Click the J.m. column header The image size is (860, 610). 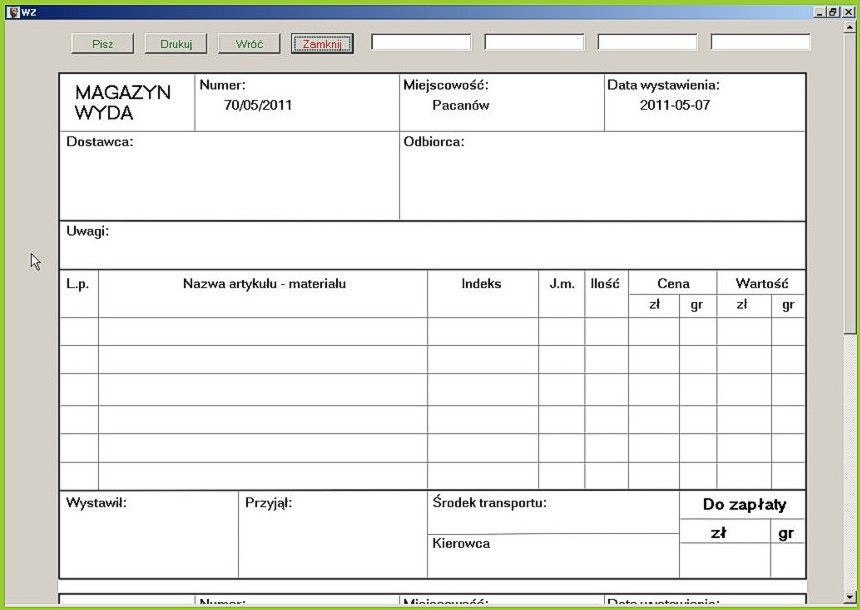click(562, 284)
